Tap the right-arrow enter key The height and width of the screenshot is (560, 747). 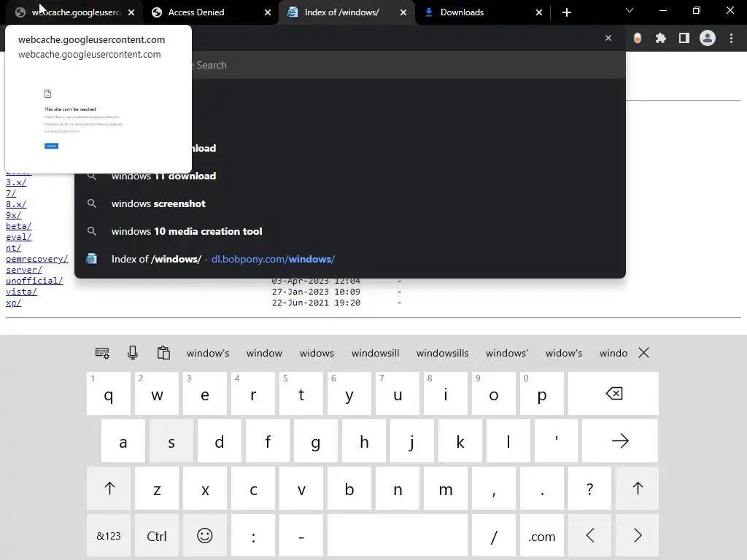[620, 441]
